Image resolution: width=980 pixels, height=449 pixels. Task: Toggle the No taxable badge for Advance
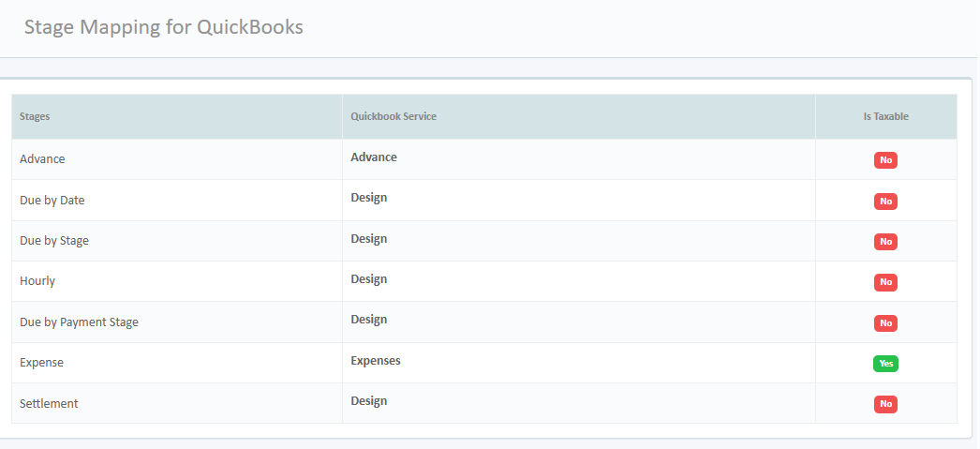pos(885,160)
